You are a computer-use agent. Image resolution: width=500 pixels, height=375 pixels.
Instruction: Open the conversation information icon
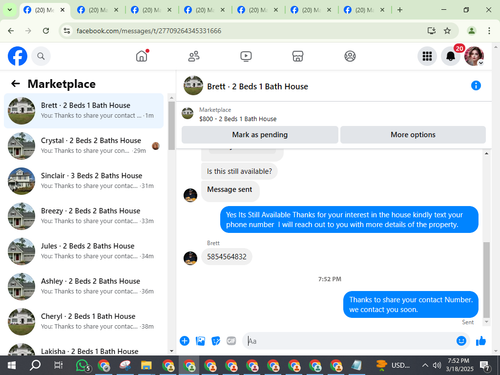pos(476,86)
